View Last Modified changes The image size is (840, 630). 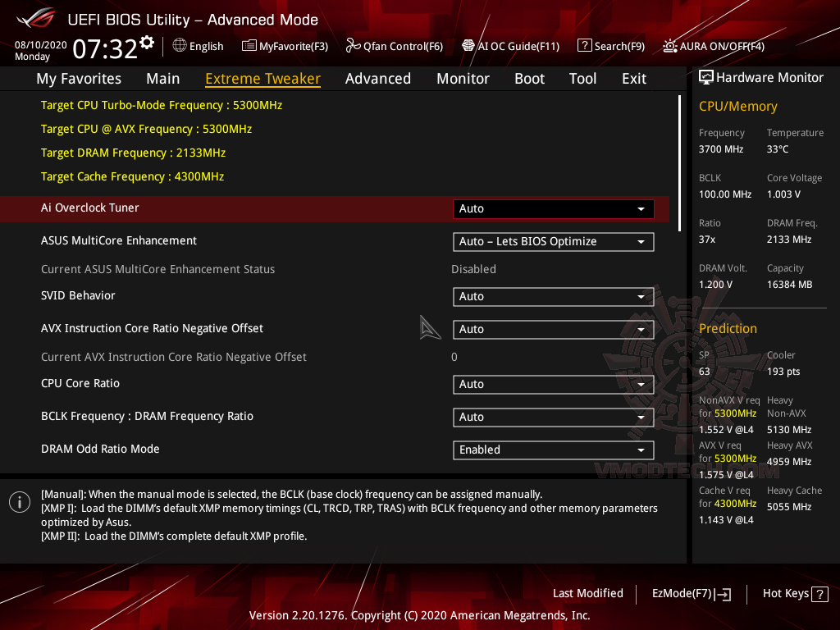(587, 593)
